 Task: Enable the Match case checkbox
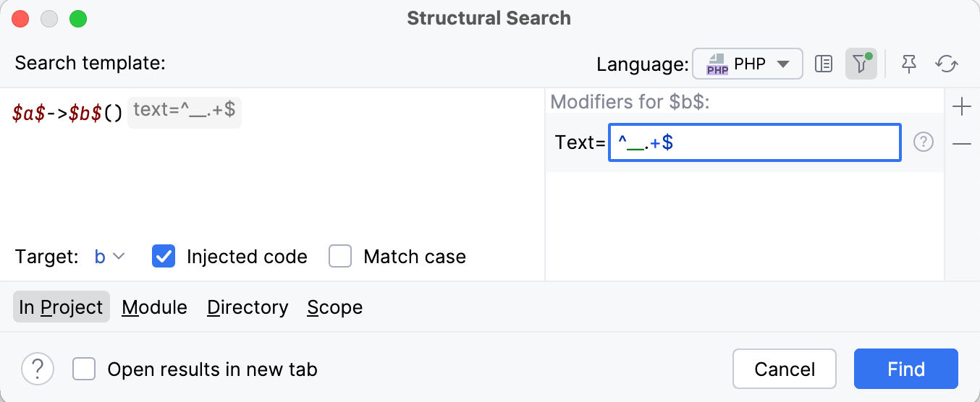tap(340, 257)
